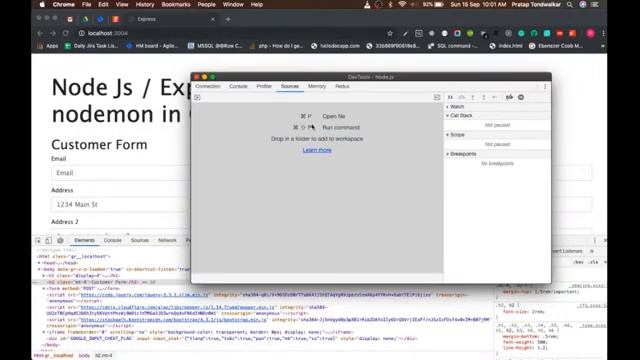Toggle .cls class editor in Styles pane

pos(593,262)
